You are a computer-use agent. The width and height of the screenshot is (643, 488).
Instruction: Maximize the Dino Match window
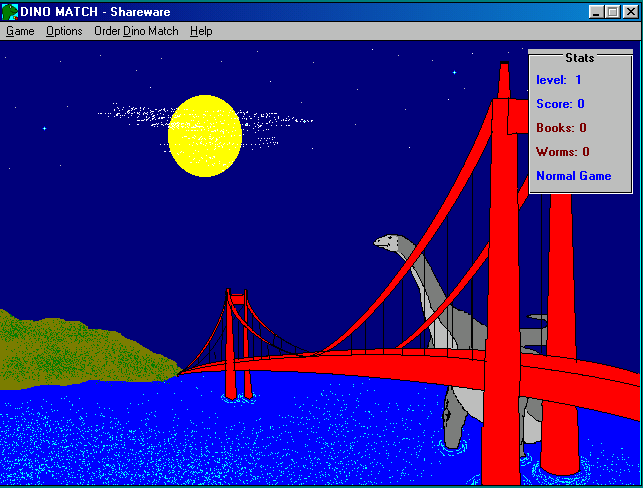click(x=612, y=12)
